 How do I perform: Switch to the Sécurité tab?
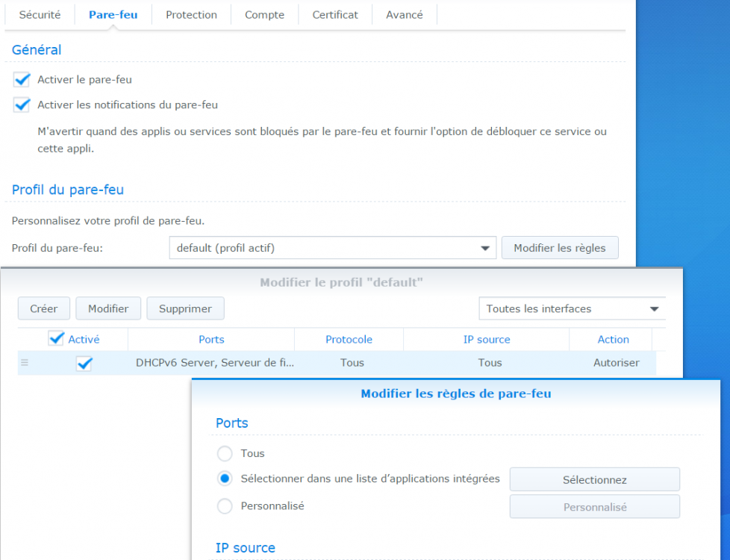pyautogui.click(x=40, y=15)
